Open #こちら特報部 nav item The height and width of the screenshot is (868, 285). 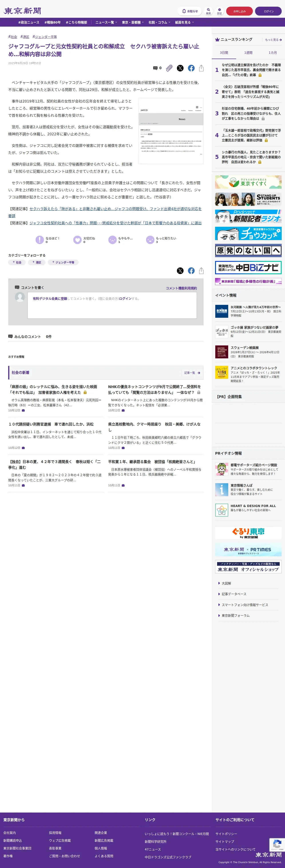(77, 22)
